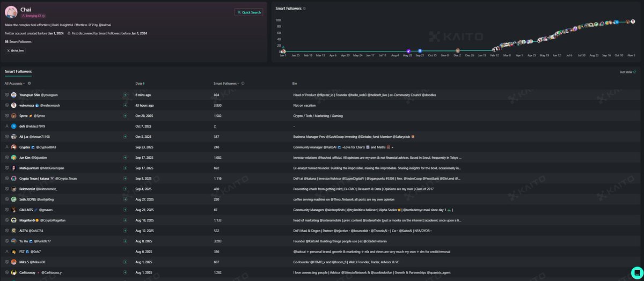
Task: Click the green plus icon on Carlitosway's row
Action: (125, 272)
